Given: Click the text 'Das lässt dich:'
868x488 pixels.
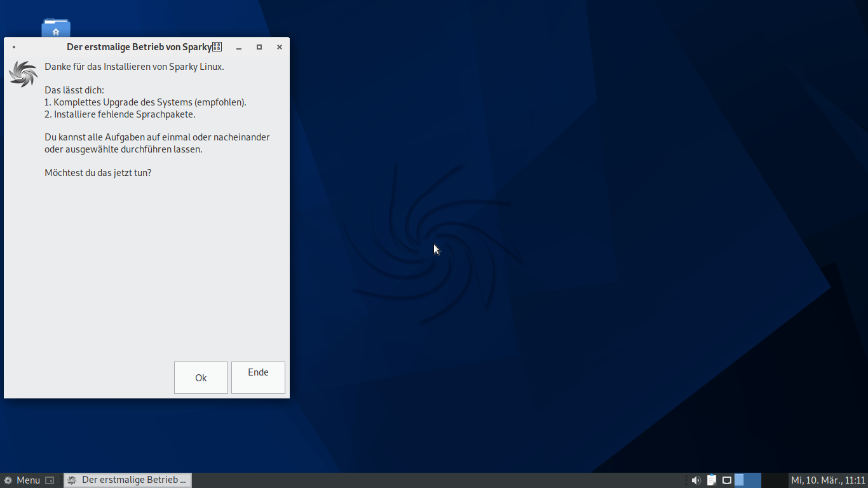Looking at the screenshot, I should [x=74, y=90].
